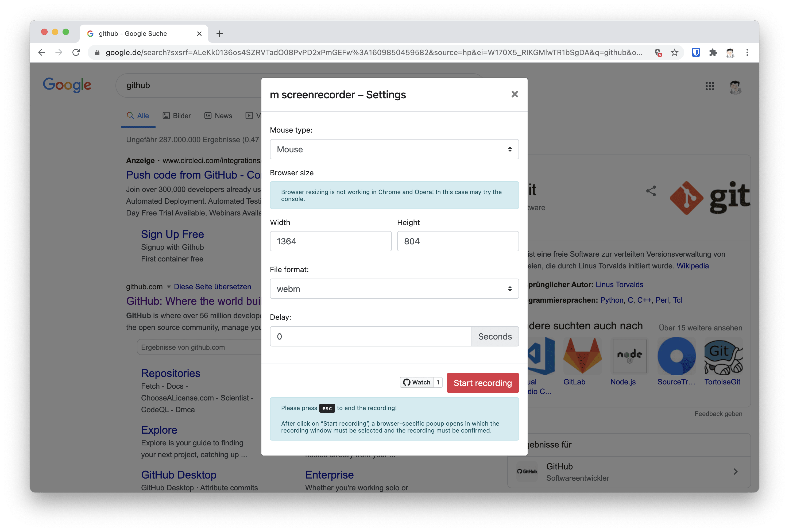Click the Watch icon on GitHub button
This screenshot has width=789, height=532.
pos(416,382)
